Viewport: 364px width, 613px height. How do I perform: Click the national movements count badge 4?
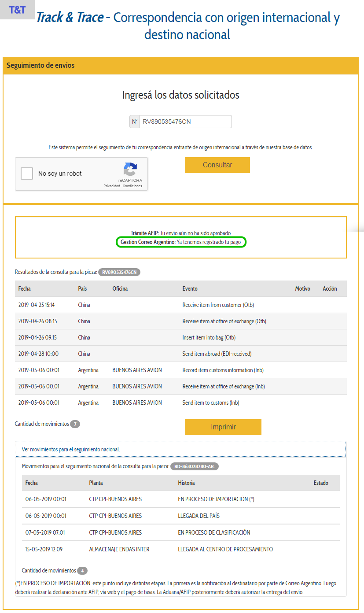coord(82,571)
